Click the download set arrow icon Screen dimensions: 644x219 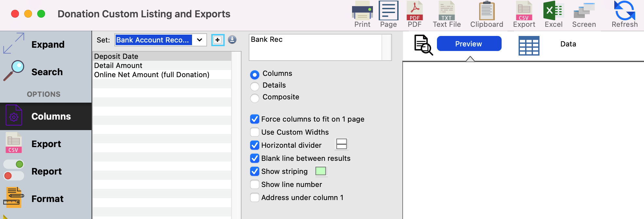[x=232, y=40]
